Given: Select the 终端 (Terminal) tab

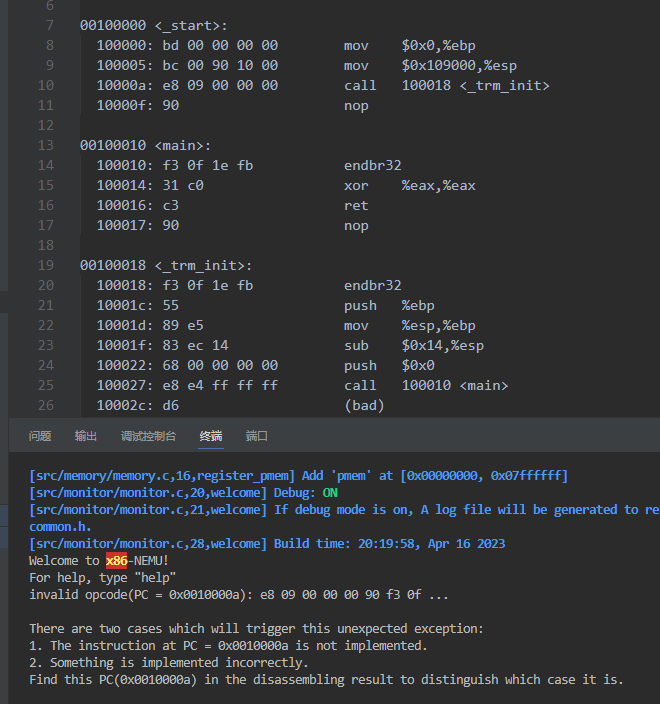Looking at the screenshot, I should [x=211, y=436].
